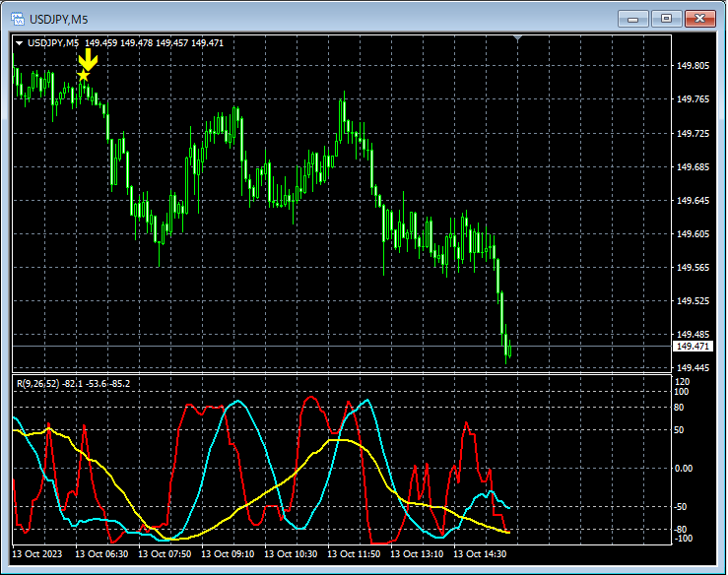728x575 pixels.
Task: Click the time label 13 Oct 2023
Action: click(37, 554)
